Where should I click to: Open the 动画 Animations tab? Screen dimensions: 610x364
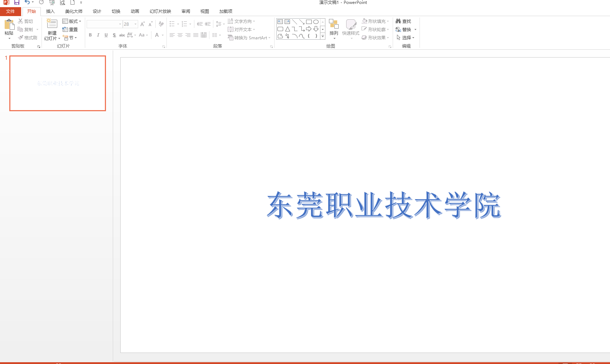(x=135, y=11)
